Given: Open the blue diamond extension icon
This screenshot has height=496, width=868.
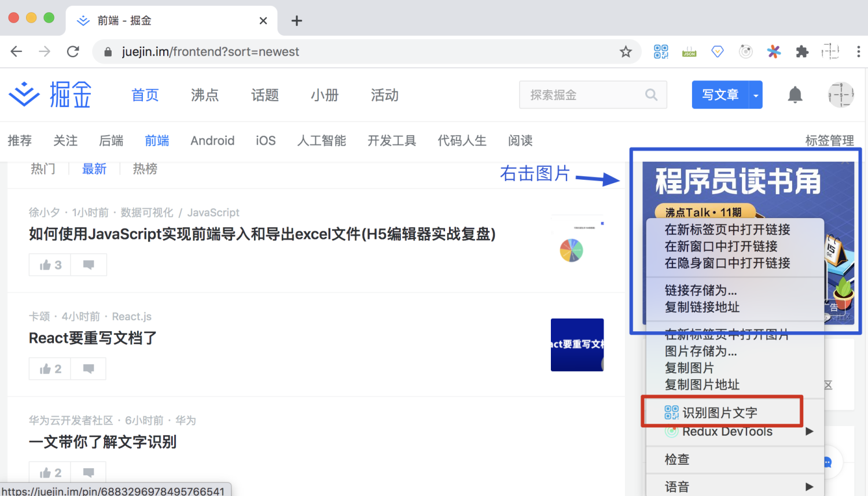Looking at the screenshot, I should (718, 51).
